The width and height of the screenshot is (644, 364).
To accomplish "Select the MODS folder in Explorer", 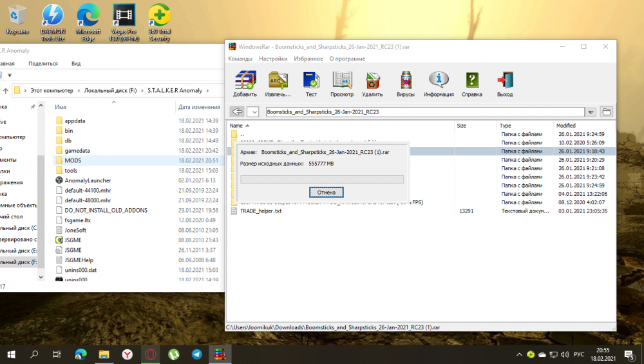I will [x=72, y=160].
